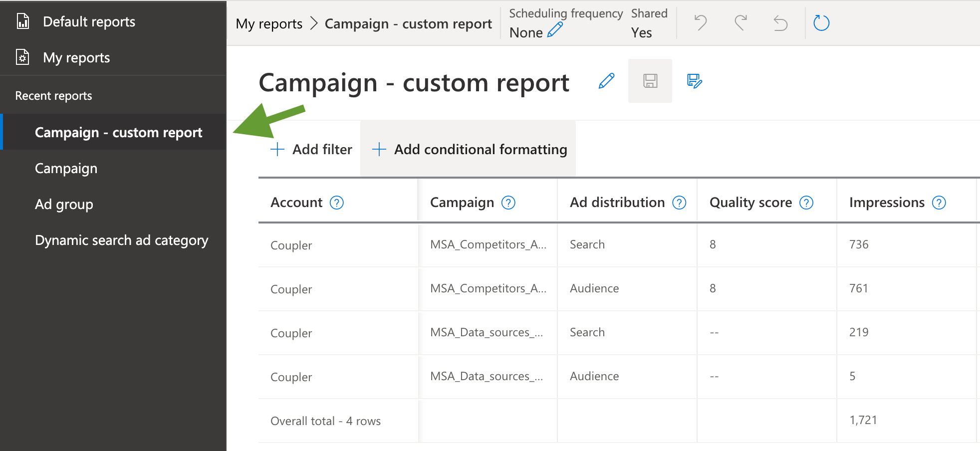
Task: Sort by Impressions column header
Action: click(x=887, y=202)
